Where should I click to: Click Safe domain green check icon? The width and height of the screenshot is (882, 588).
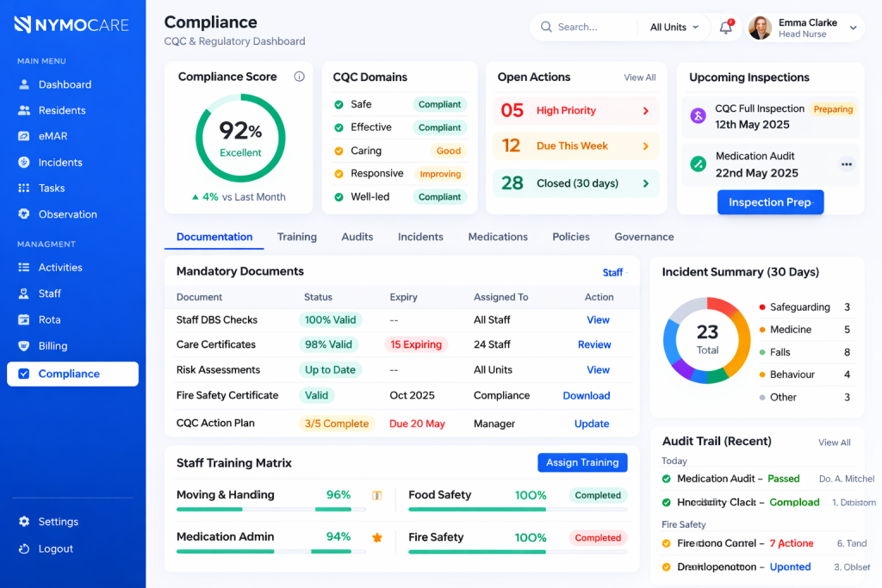(339, 104)
